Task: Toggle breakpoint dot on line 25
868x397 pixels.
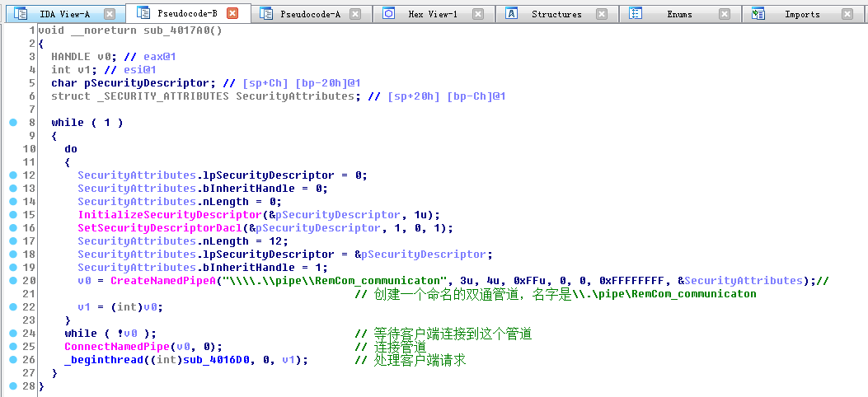Action: (12, 347)
